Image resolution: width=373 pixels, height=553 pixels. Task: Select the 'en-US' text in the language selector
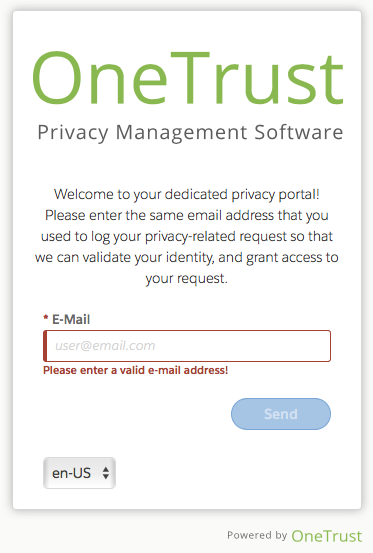(72, 473)
